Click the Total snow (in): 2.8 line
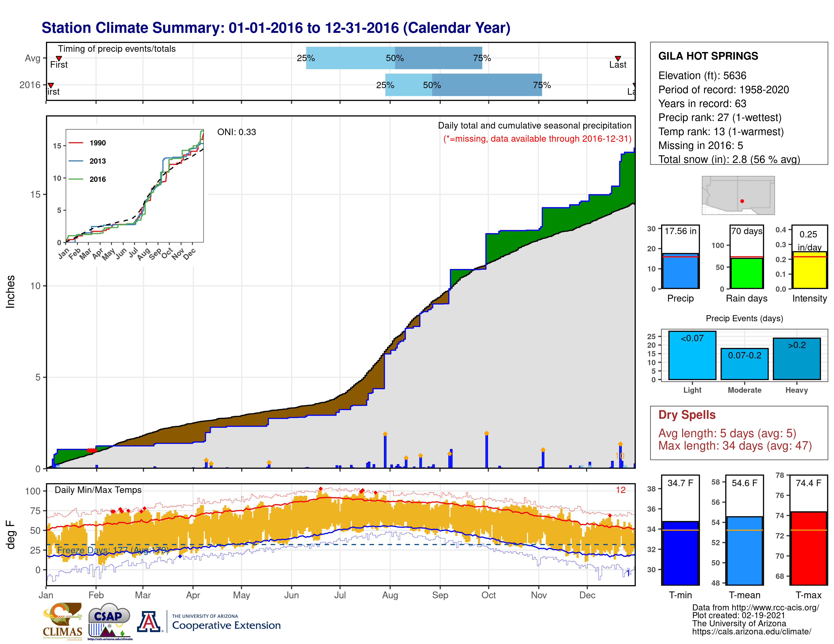The width and height of the screenshot is (834, 644). (x=729, y=159)
